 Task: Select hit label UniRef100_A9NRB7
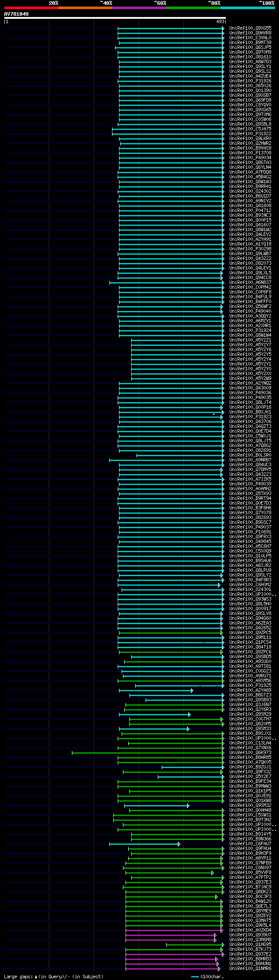pos(250,460)
